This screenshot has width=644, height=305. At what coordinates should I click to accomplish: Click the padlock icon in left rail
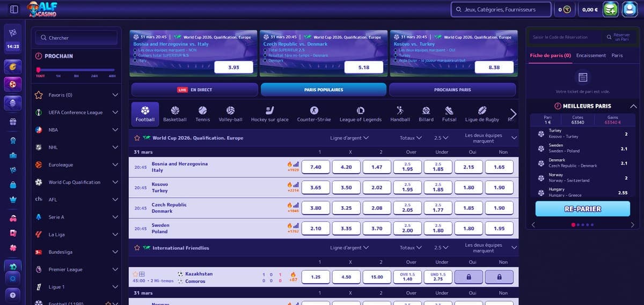point(13,184)
